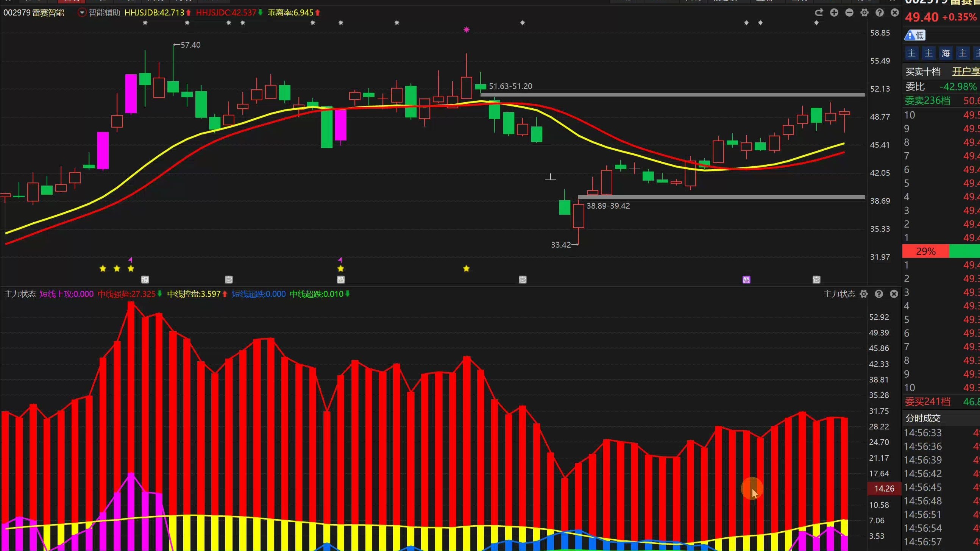Select the 分时成交 panel header
Screen dimensions: 980x551
pos(923,418)
